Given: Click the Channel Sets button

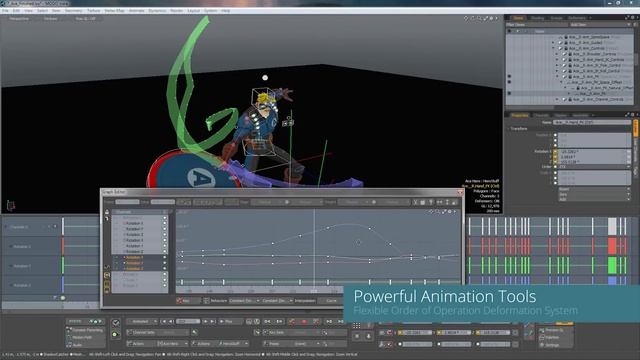Looking at the screenshot, I should (x=142, y=333).
